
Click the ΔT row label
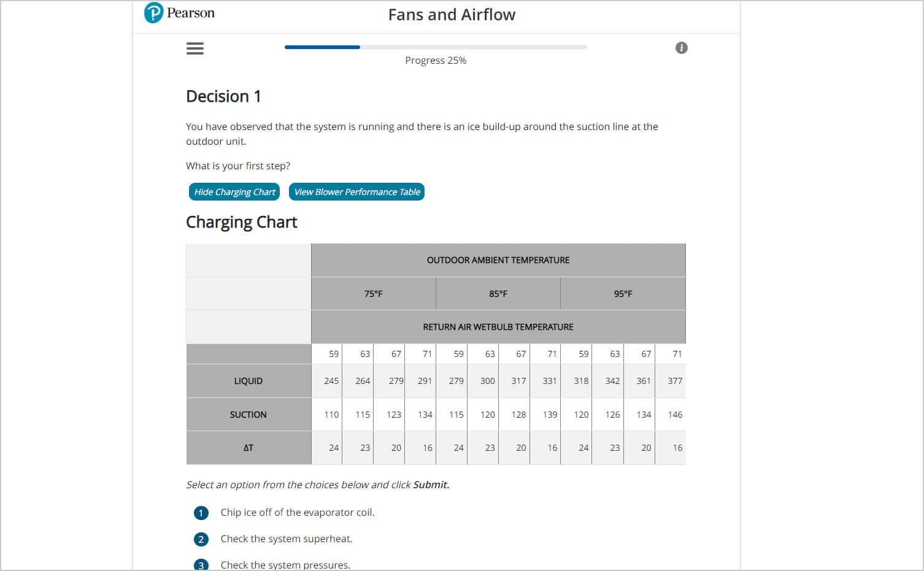(248, 448)
